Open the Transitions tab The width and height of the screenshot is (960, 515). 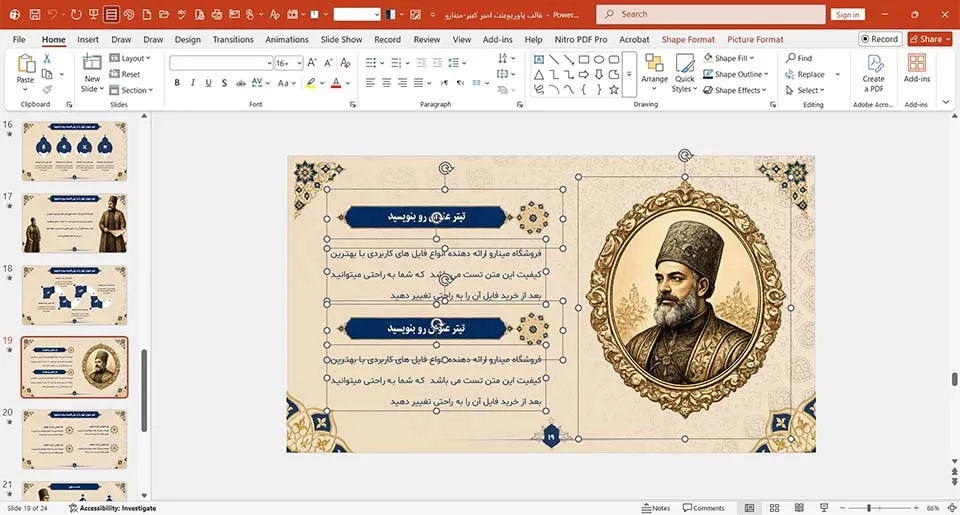[x=233, y=39]
